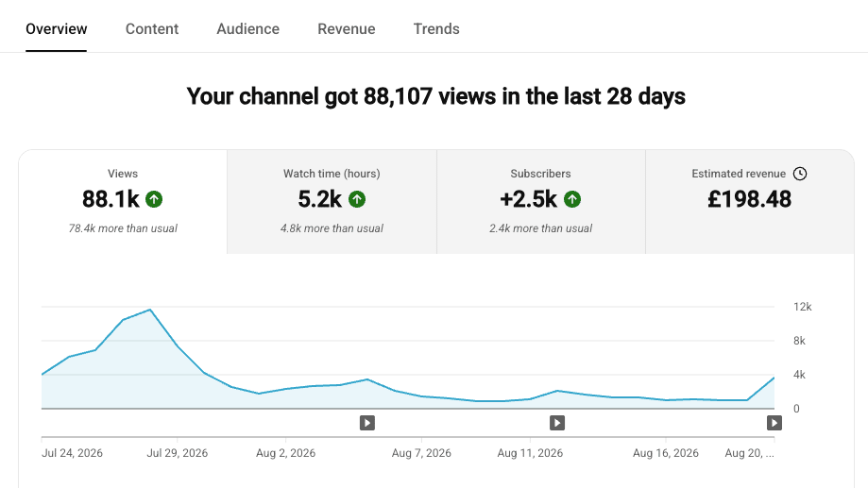Click the Overview tab
This screenshot has height=488, width=868.
coord(57,28)
